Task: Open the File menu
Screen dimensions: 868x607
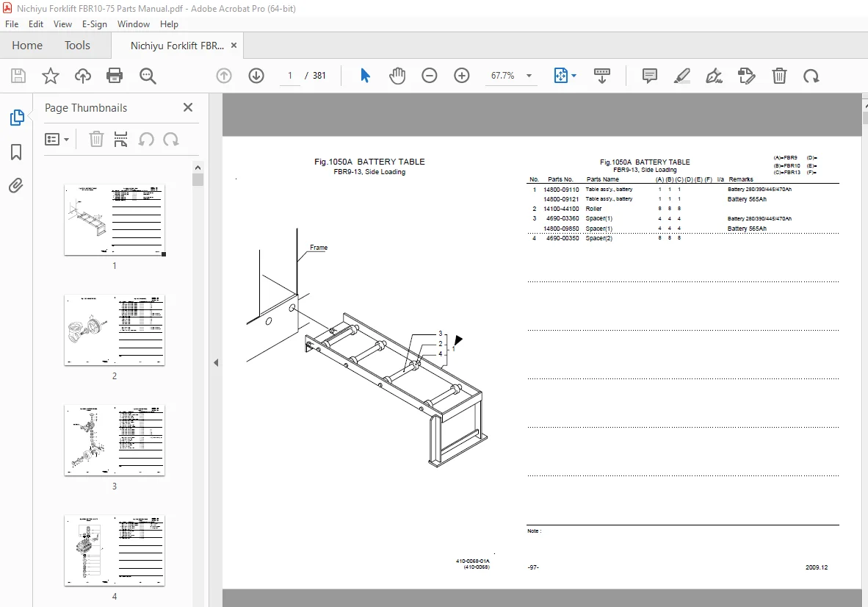Action: pyautogui.click(x=12, y=24)
